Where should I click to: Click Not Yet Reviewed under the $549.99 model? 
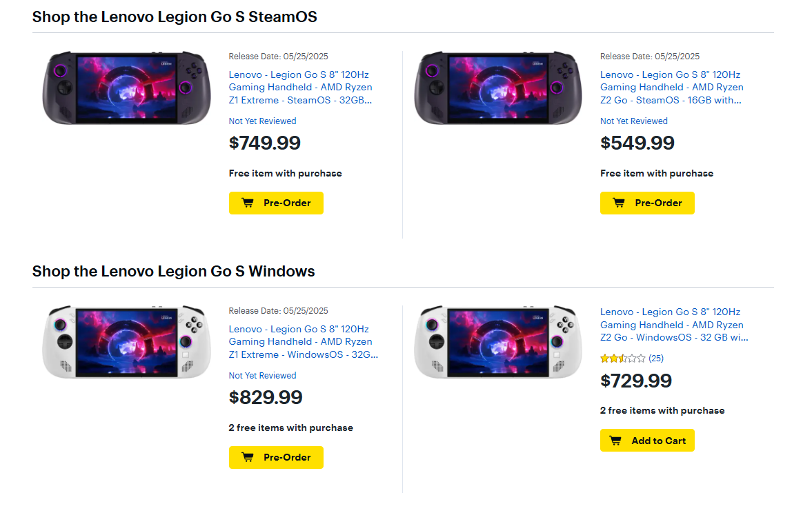coord(633,121)
